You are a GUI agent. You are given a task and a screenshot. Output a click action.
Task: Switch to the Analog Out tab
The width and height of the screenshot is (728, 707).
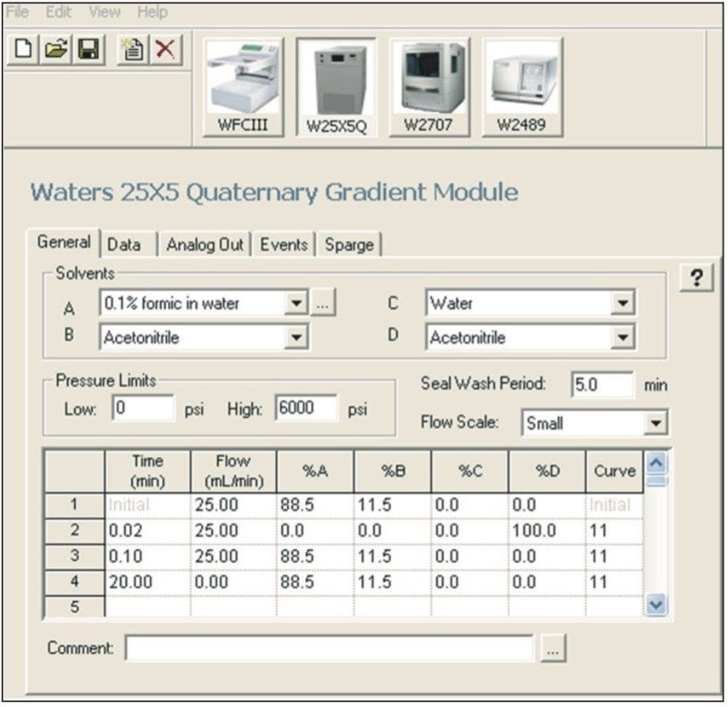click(x=205, y=244)
